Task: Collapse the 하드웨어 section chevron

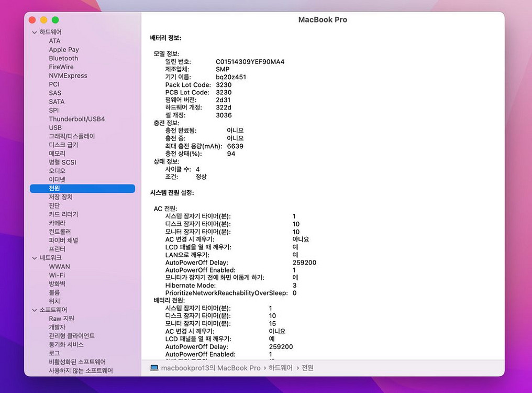Action: 34,32
